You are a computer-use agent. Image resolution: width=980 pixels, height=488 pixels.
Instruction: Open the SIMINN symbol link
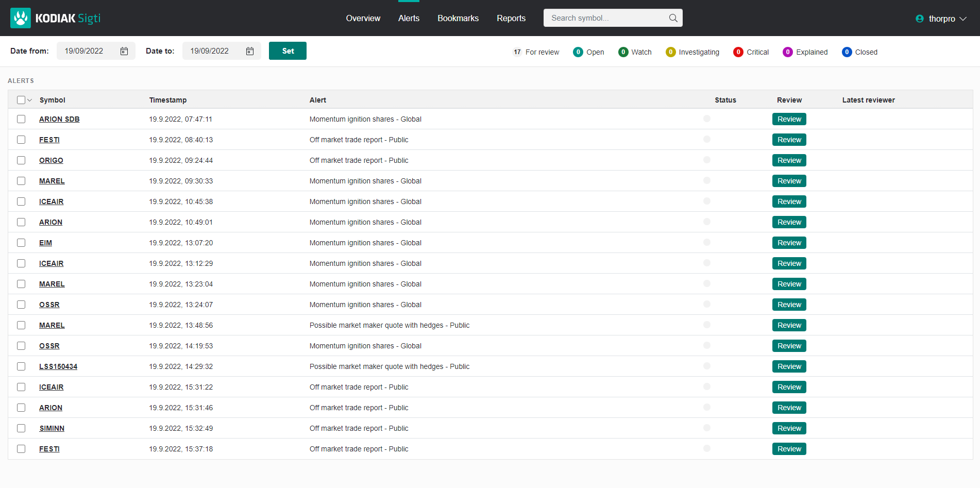click(x=52, y=428)
